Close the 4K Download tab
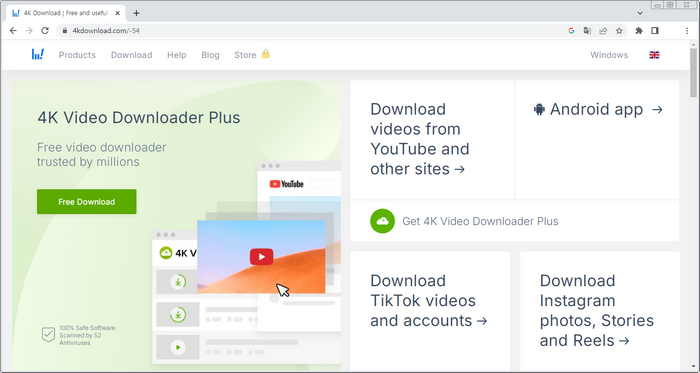Image resolution: width=700 pixels, height=373 pixels. [117, 13]
